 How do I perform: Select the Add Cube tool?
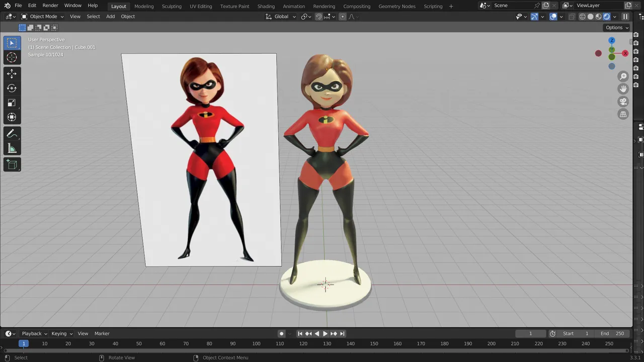coord(12,164)
